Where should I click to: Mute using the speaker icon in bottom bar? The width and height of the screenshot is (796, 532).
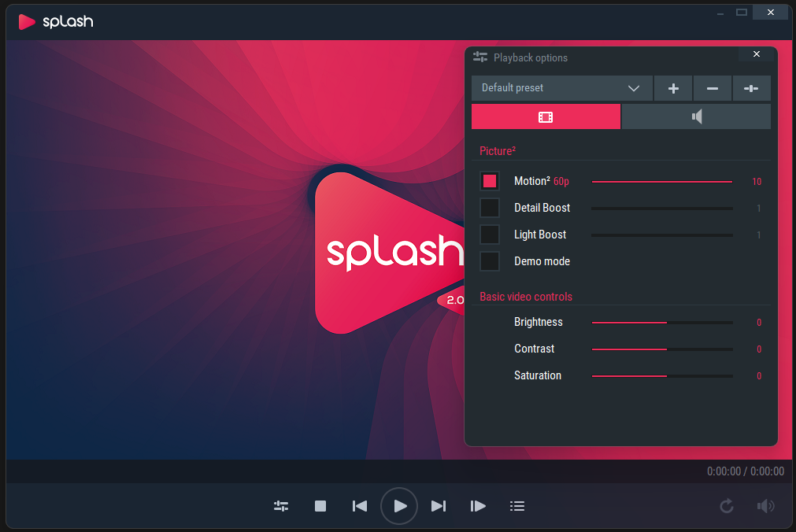coord(765,506)
